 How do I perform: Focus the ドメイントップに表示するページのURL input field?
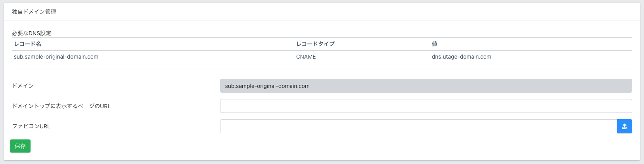pos(425,106)
